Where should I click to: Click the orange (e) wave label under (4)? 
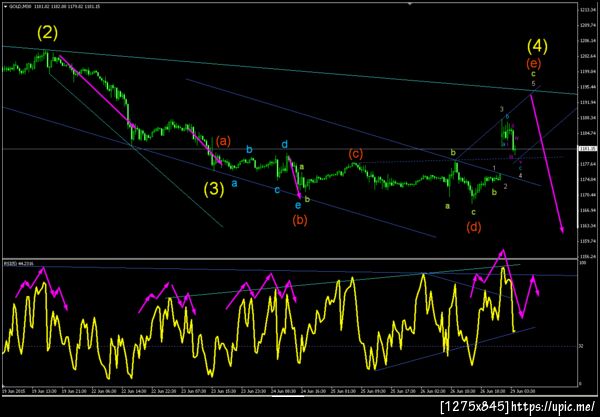coord(533,63)
